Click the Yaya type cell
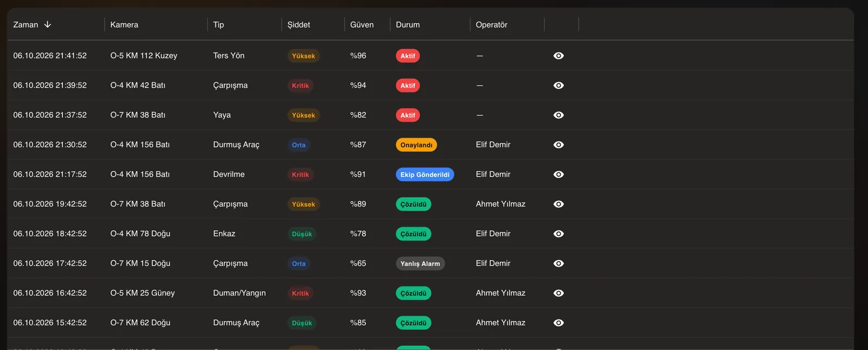The width and height of the screenshot is (868, 350). pos(222,115)
